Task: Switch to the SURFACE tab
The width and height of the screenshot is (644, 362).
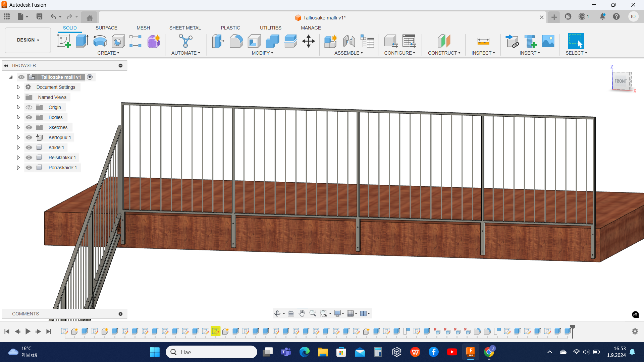Action: click(106, 28)
